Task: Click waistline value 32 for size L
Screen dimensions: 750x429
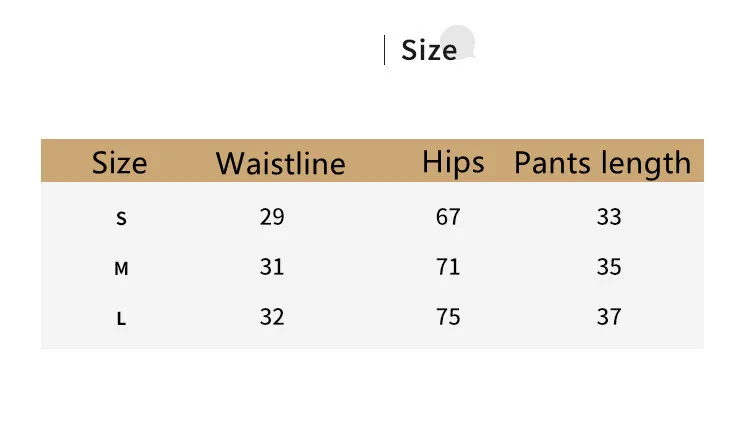Action: pyautogui.click(x=271, y=316)
